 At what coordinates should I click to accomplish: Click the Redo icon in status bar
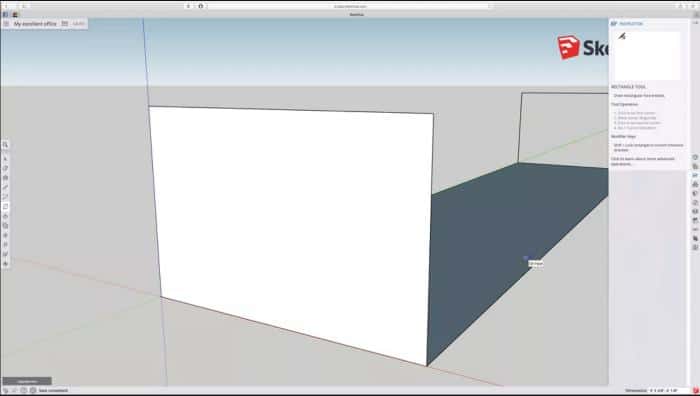[x=14, y=390]
